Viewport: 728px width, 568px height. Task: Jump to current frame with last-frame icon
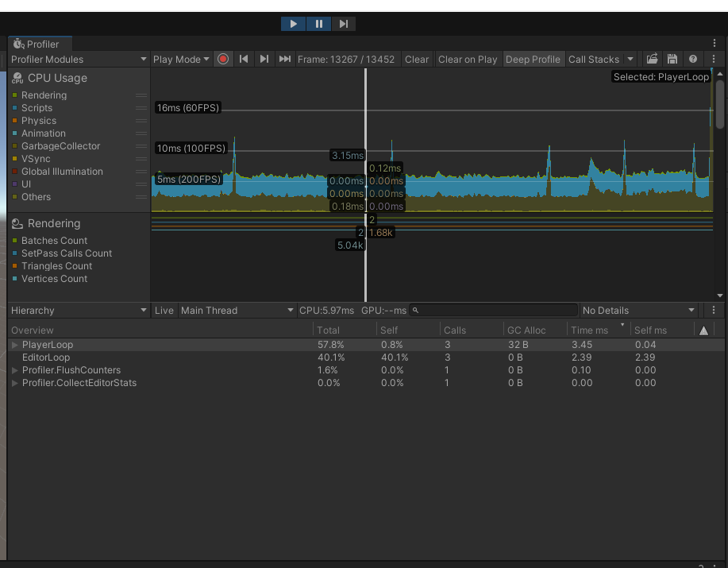(x=284, y=59)
